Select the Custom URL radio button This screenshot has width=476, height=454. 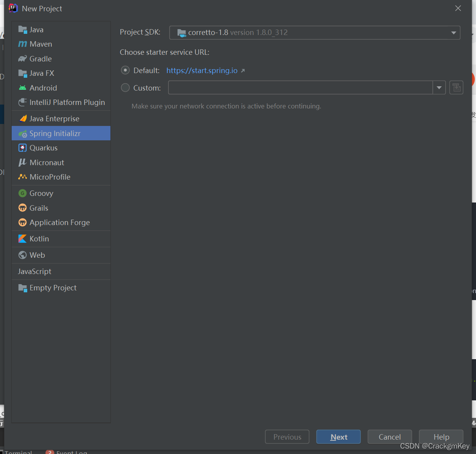tap(125, 88)
